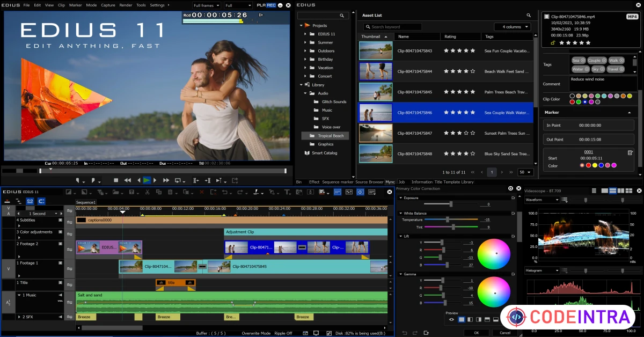Click the paste clipboard icon in timeline toolbar
The width and height of the screenshot is (644, 337).
[x=170, y=192]
